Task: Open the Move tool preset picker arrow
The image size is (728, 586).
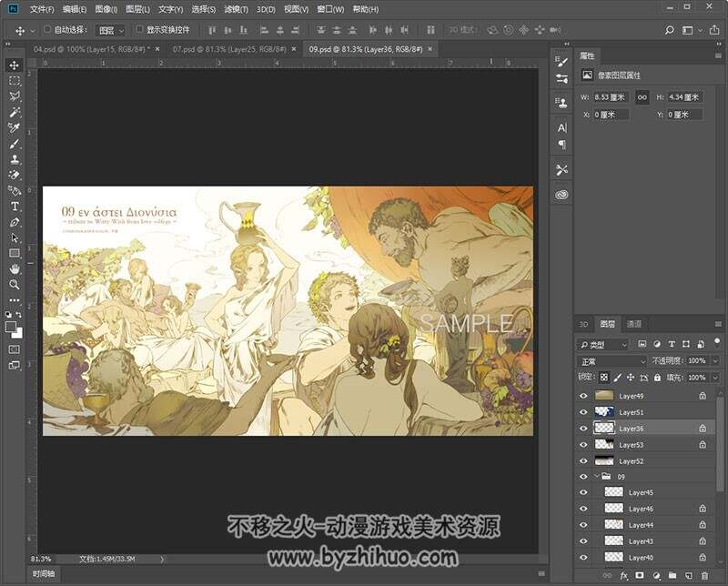Action: (x=32, y=31)
